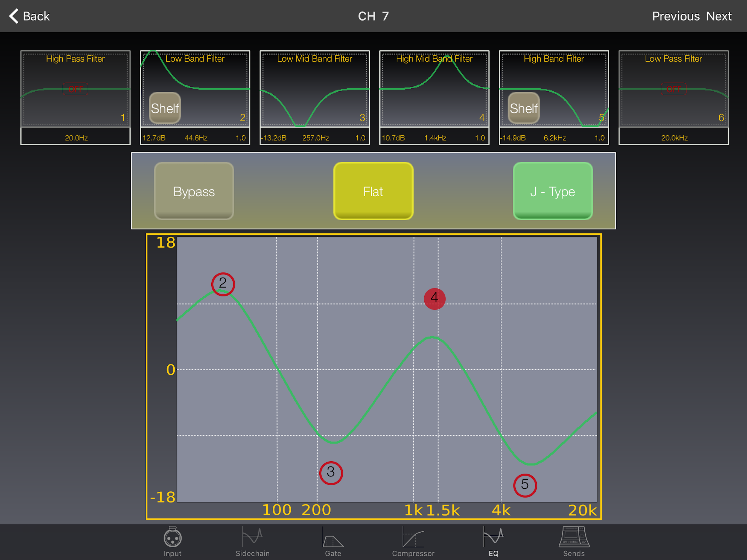The image size is (747, 560).
Task: Open the Compressor section icon
Action: [x=413, y=538]
